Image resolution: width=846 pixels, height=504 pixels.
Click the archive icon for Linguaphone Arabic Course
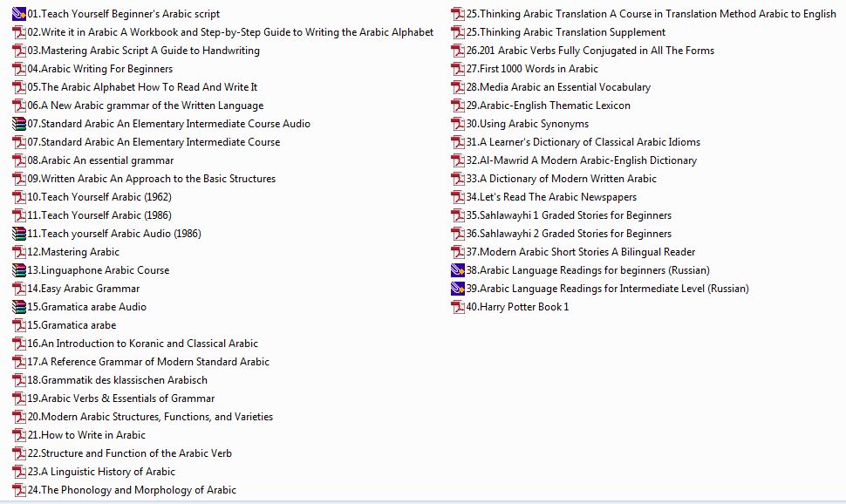click(x=19, y=270)
